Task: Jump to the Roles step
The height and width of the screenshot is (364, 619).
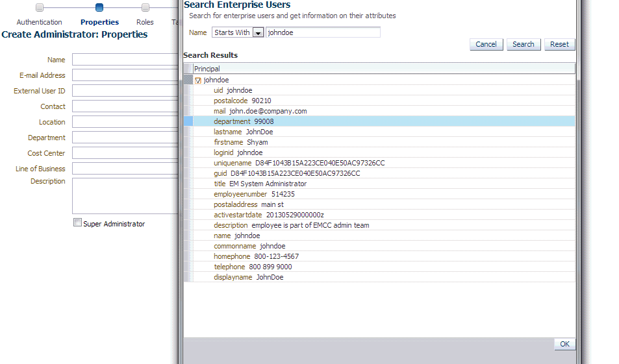Action: [x=145, y=22]
